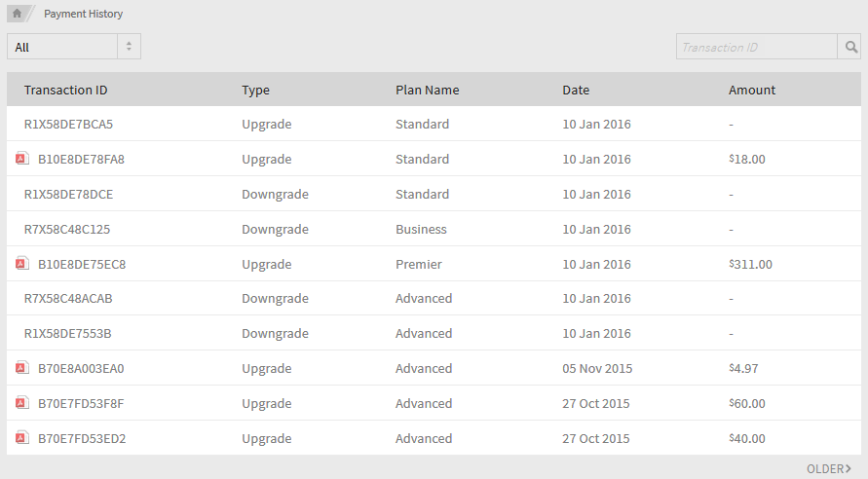Click the Type column header

click(255, 90)
